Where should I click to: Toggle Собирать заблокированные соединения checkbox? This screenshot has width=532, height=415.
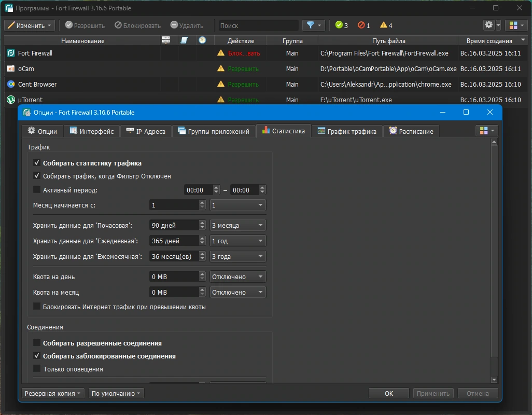click(37, 356)
